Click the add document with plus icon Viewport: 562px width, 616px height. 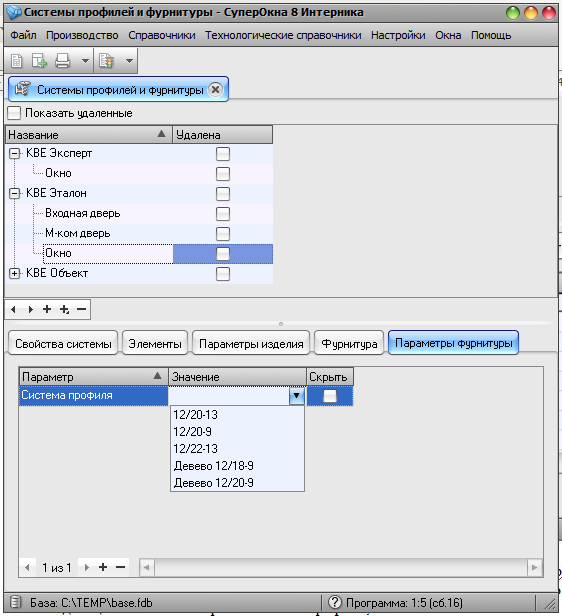(39, 61)
